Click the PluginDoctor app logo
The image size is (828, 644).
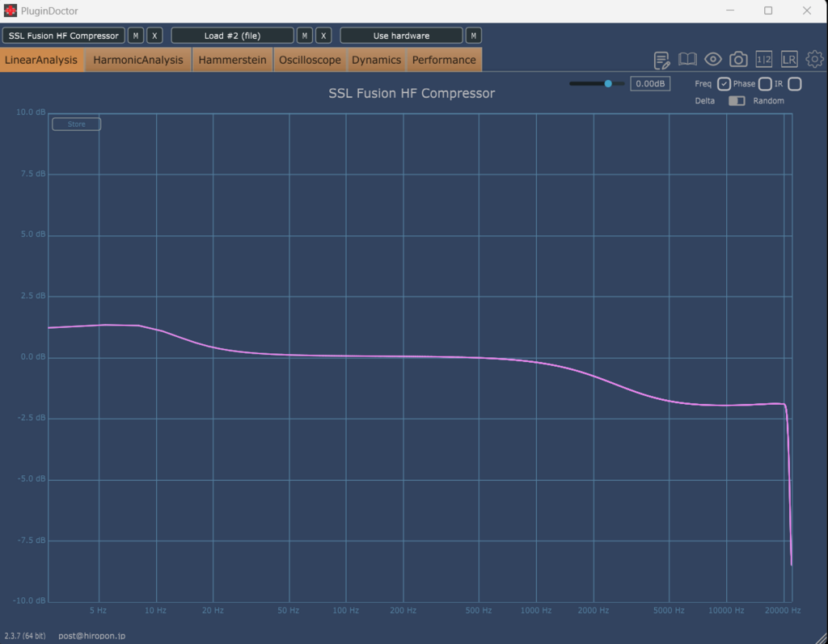coord(10,11)
